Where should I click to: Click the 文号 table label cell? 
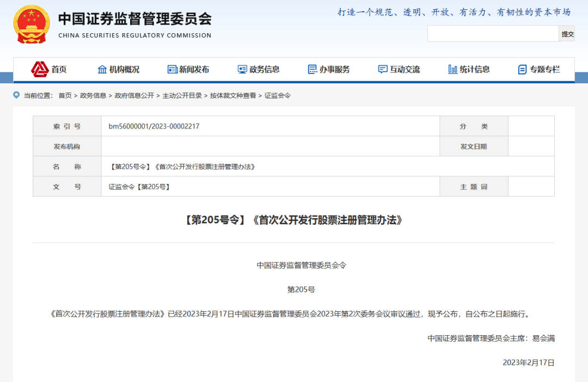tap(67, 187)
